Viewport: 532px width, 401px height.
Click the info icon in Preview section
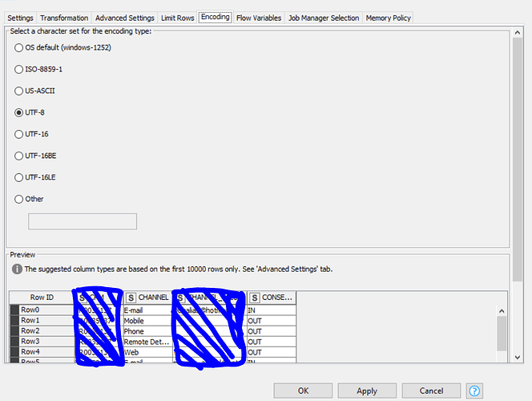[17, 269]
